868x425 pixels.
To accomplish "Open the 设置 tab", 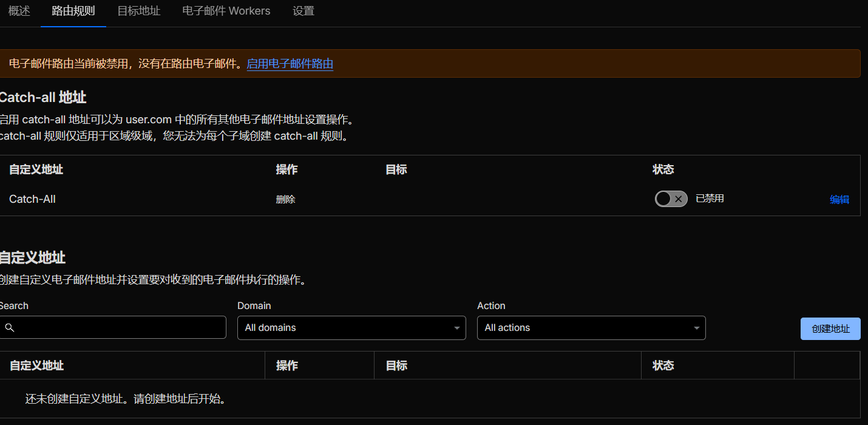I will tap(303, 11).
